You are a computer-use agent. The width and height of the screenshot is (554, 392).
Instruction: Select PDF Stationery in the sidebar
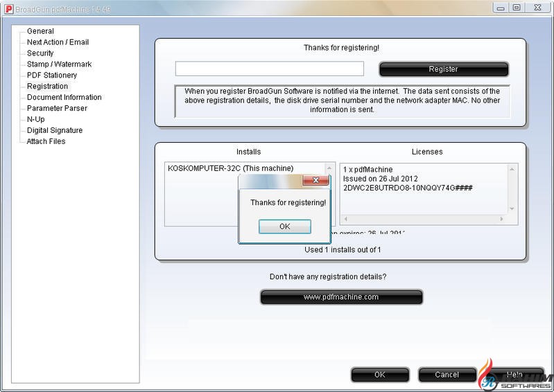[52, 75]
